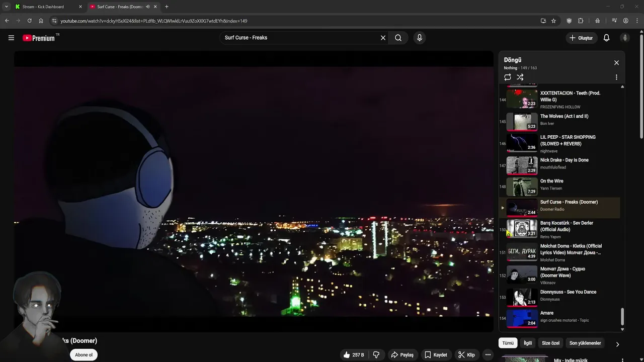Subscribe using Abone ol button
This screenshot has width=644, height=362.
tap(84, 355)
